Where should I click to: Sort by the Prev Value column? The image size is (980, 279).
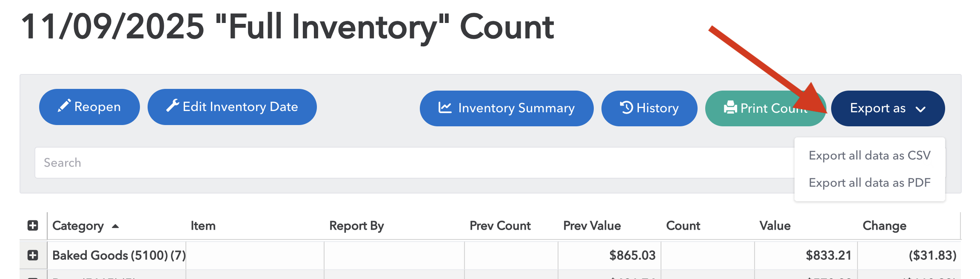click(x=592, y=226)
